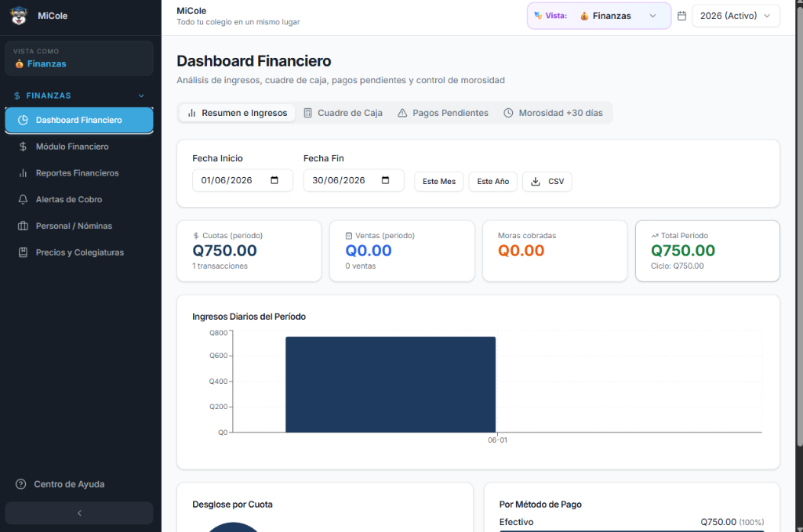Click the 'Por Método de Pago' heading

click(541, 505)
